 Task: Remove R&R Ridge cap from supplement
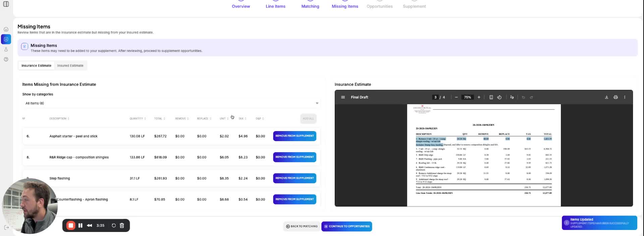click(x=294, y=157)
